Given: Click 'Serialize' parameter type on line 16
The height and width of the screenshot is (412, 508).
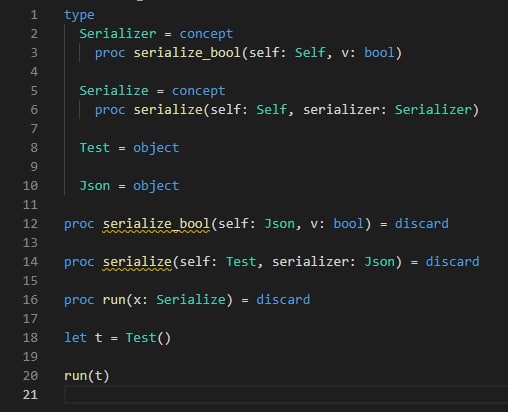Looking at the screenshot, I should pyautogui.click(x=191, y=300).
